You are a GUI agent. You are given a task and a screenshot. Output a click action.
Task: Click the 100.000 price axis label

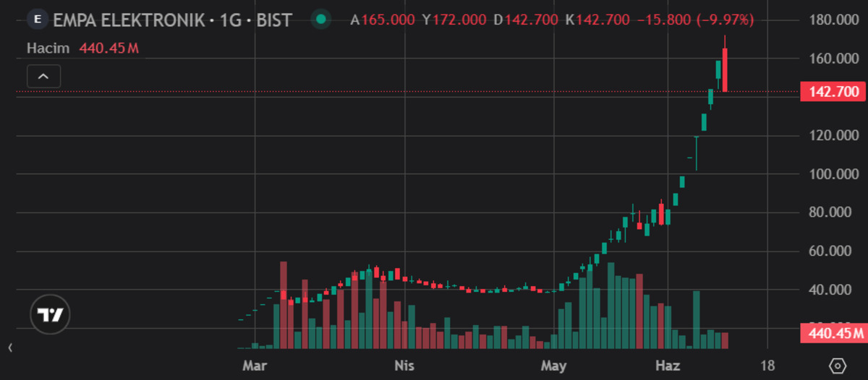[833, 174]
